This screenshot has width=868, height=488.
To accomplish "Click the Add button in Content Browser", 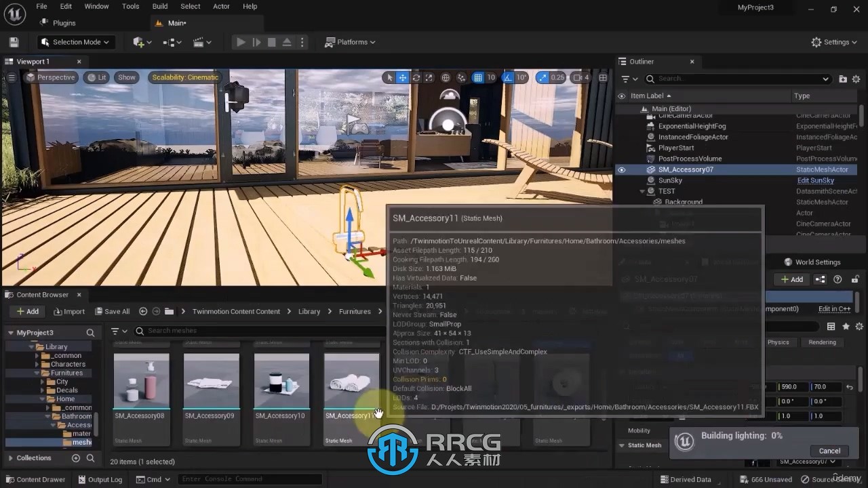I will point(27,311).
